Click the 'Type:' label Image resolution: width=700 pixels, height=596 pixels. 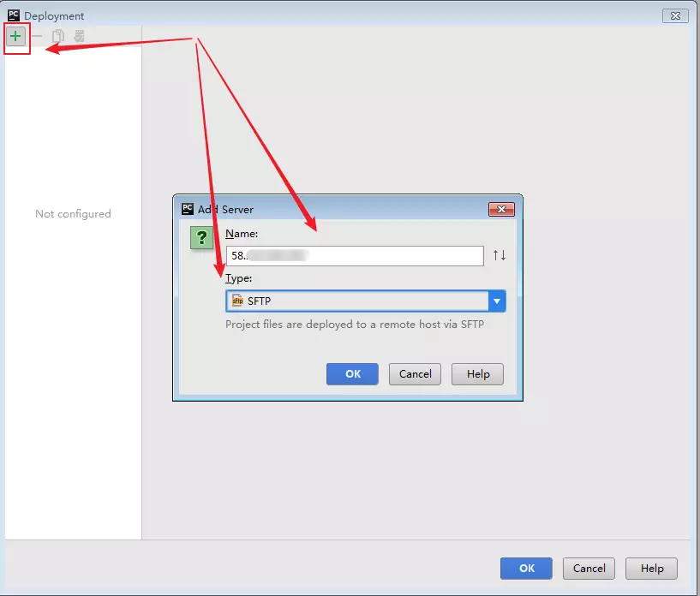[238, 278]
